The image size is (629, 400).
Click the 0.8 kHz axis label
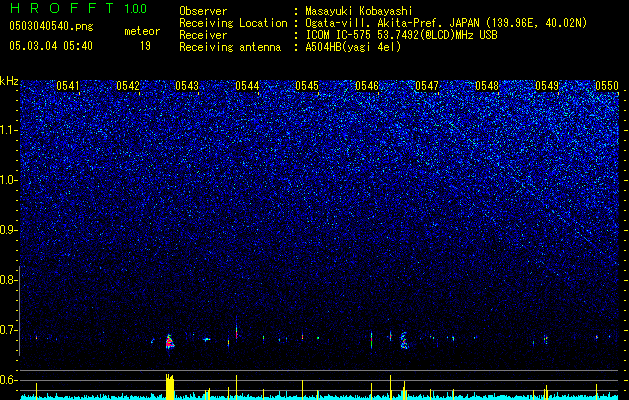[8, 280]
